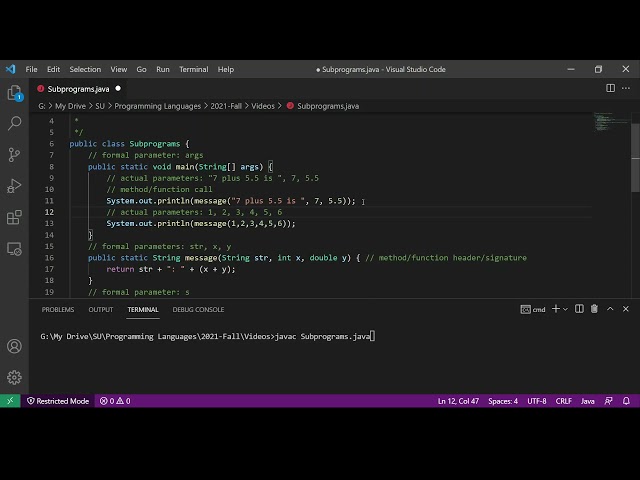Split the editor right
This screenshot has height=480, width=640.
pyautogui.click(x=610, y=88)
